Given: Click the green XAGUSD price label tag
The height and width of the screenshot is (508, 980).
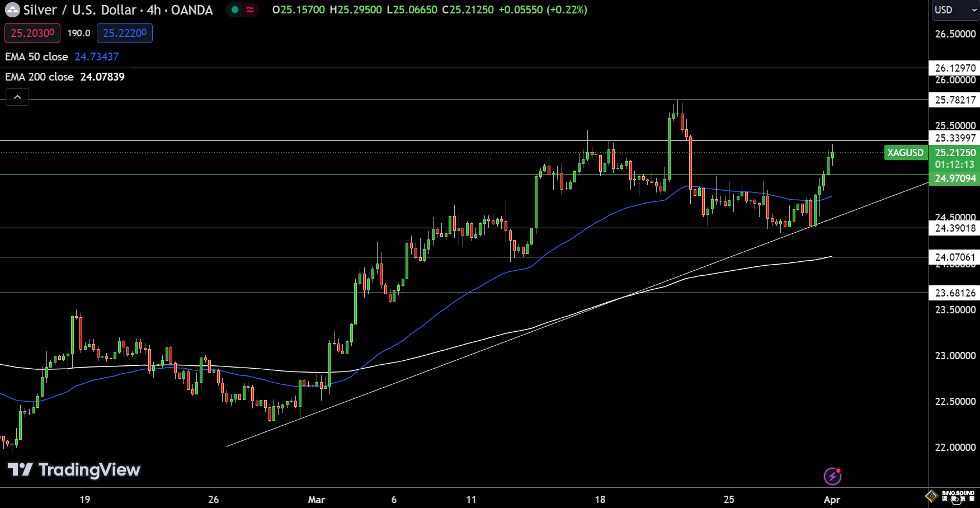Looking at the screenshot, I should 905,153.
